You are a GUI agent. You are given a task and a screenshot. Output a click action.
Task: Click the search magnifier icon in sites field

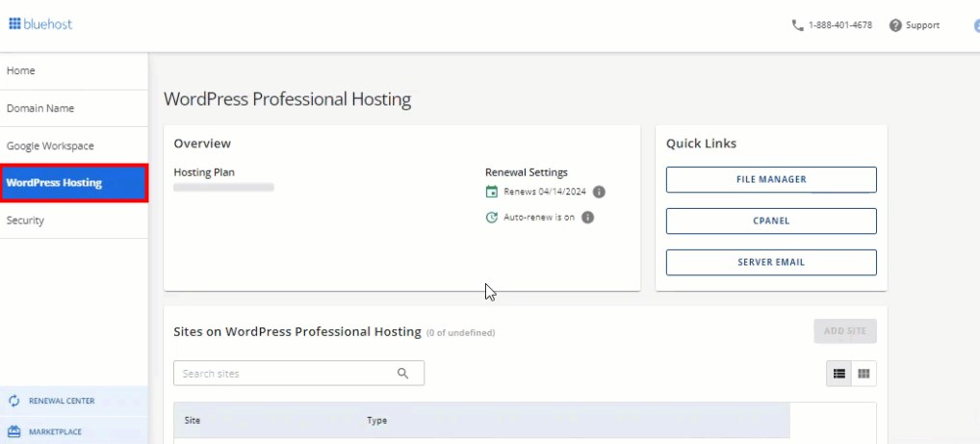[403, 374]
